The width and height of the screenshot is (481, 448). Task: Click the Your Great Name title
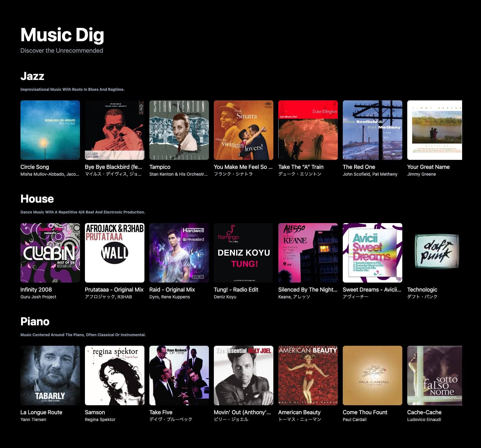pos(428,167)
